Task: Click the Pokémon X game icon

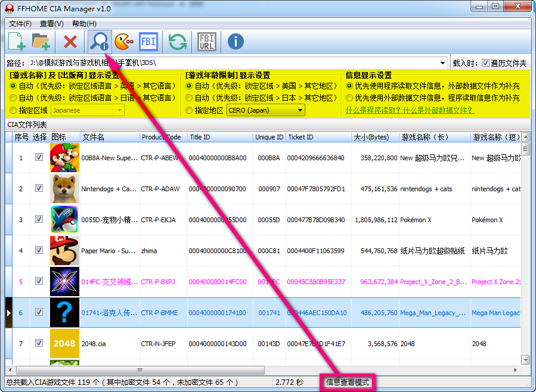Action: (64, 220)
